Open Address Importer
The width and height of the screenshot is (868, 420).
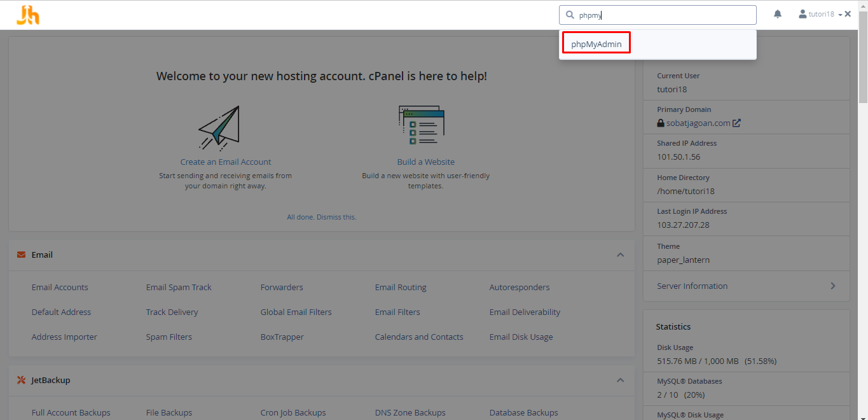(x=64, y=337)
